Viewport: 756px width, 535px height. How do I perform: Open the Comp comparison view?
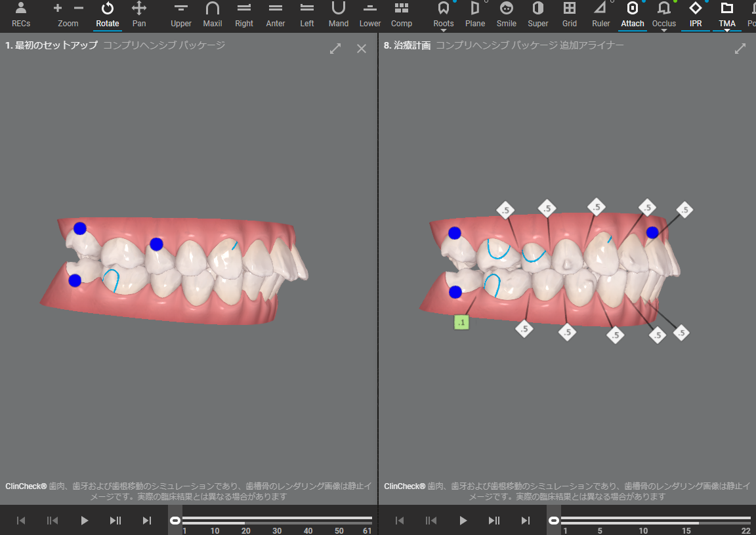(402, 14)
